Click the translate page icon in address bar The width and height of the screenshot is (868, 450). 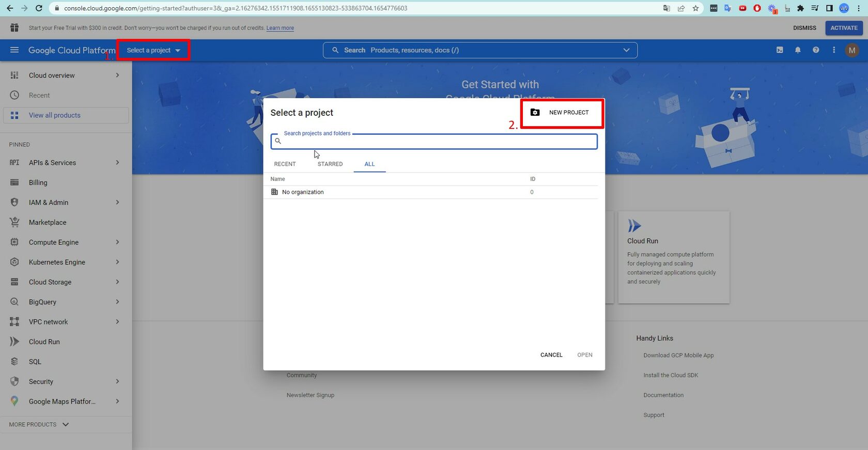[x=667, y=8]
